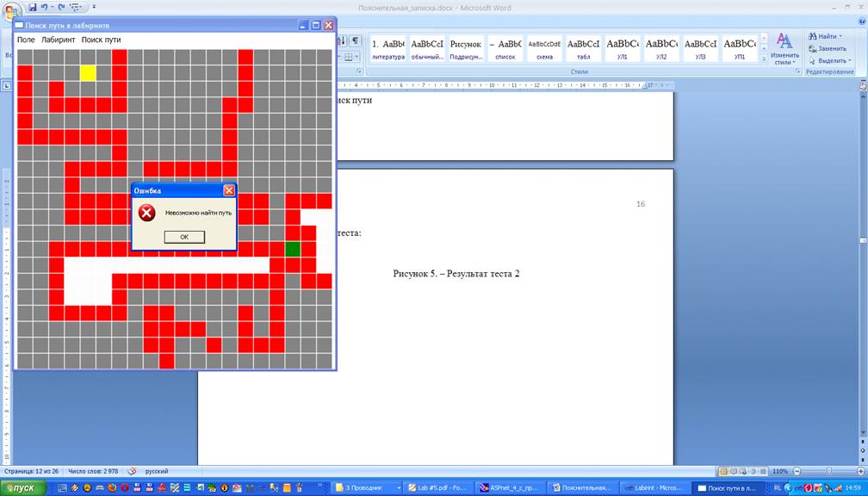Apply the Рисунок style from gallery

tap(466, 49)
